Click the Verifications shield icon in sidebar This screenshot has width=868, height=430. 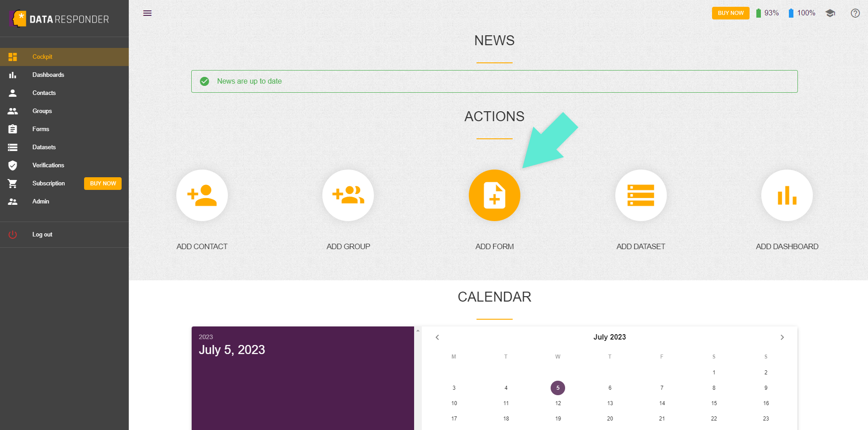13,165
